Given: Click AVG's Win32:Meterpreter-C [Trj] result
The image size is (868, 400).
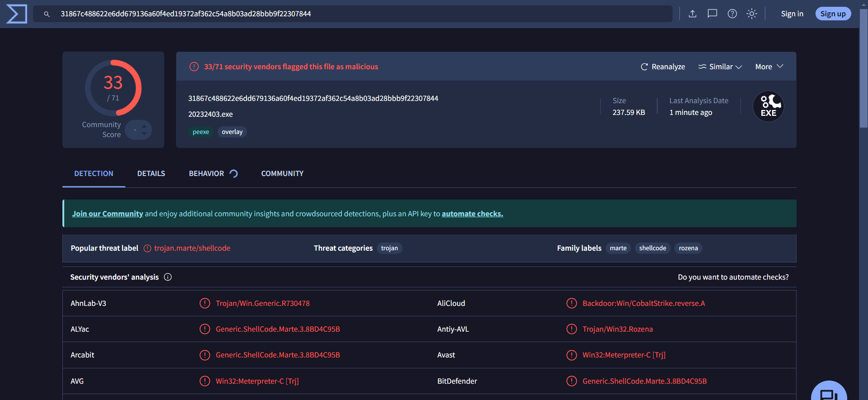Looking at the screenshot, I should pos(257,381).
